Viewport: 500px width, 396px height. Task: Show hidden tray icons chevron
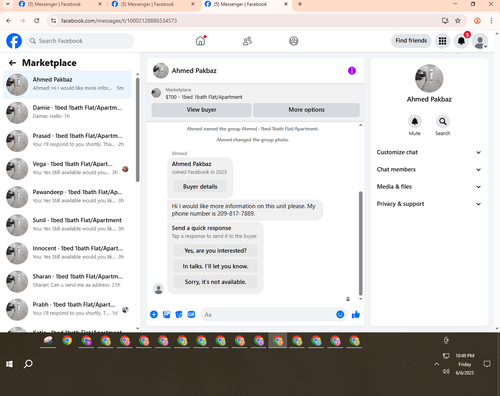[436, 364]
